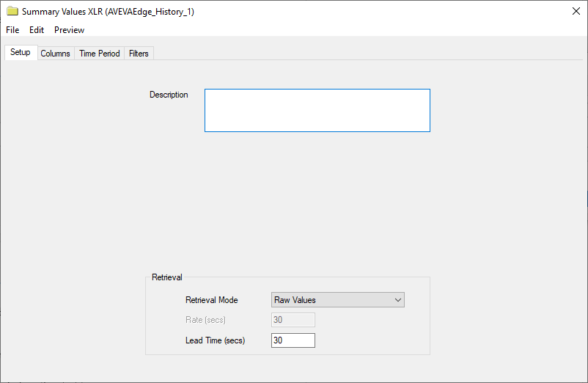Click the disabled Rate (secs) field
The height and width of the screenshot is (383, 588).
click(x=293, y=320)
